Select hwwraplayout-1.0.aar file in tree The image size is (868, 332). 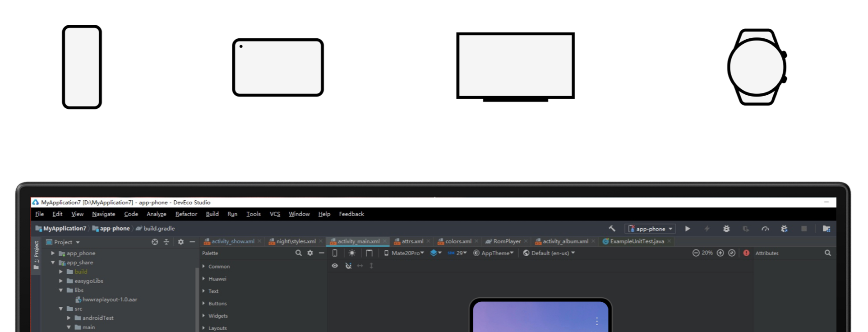pyautogui.click(x=109, y=300)
